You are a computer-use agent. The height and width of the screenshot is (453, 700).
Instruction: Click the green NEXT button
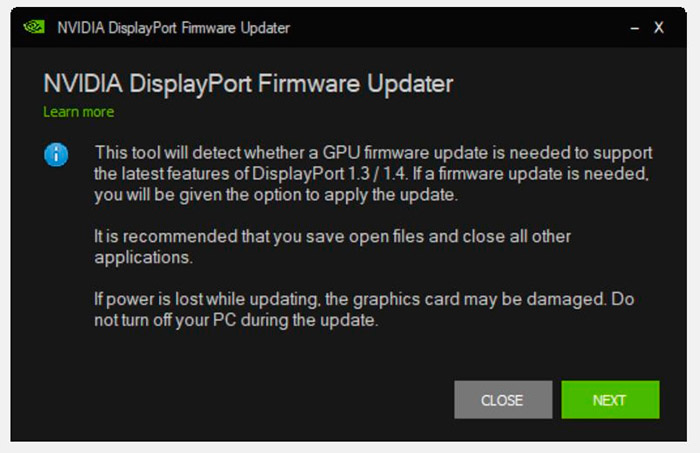610,399
